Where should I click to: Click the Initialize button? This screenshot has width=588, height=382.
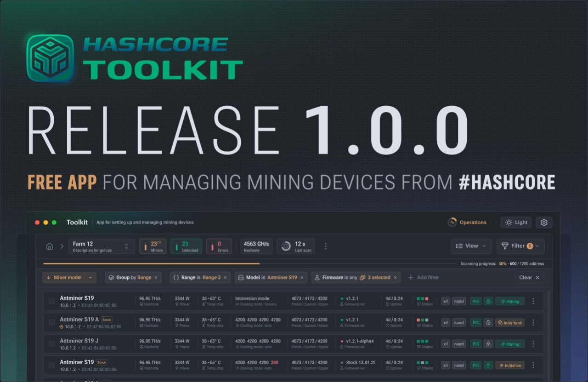coord(509,365)
